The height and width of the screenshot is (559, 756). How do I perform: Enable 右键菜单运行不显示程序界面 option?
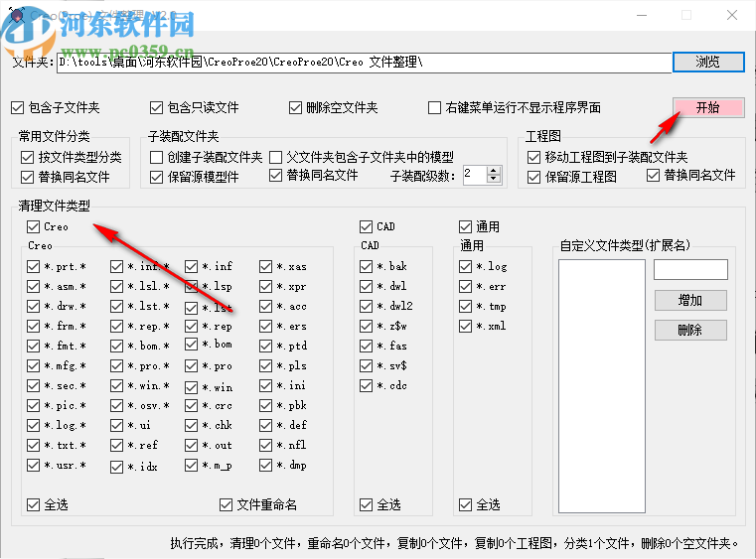click(434, 107)
